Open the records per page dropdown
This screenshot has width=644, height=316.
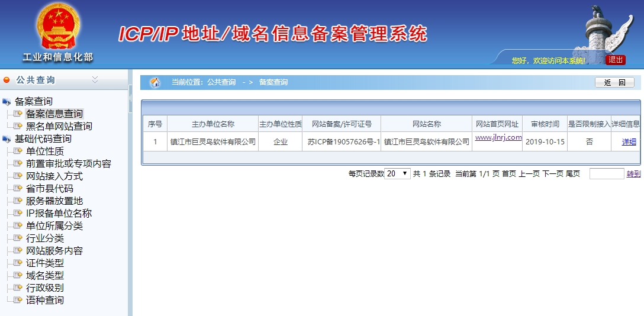(398, 173)
